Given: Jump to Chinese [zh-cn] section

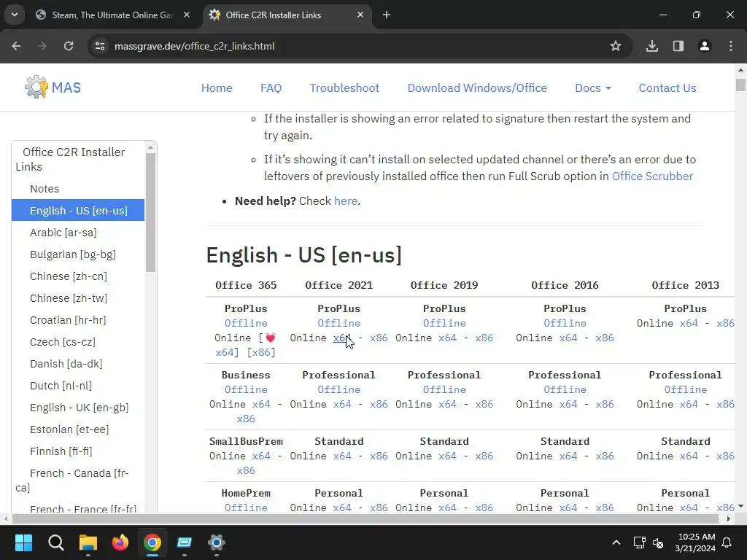Looking at the screenshot, I should pos(69,276).
